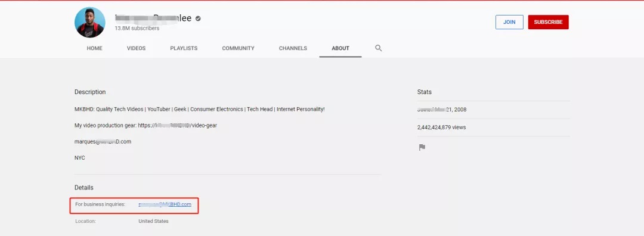Switch to the VIDEOS tab
The width and height of the screenshot is (644, 236).
pos(137,48)
